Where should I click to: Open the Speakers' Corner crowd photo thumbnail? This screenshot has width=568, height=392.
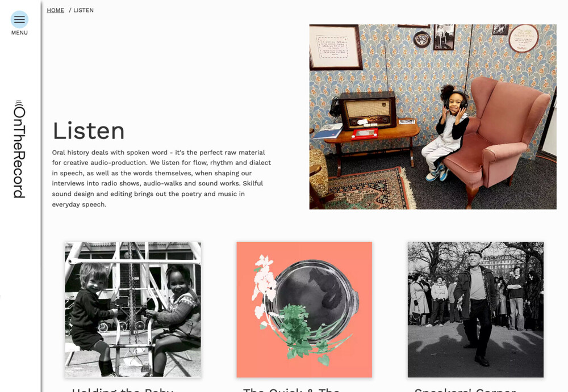click(475, 310)
